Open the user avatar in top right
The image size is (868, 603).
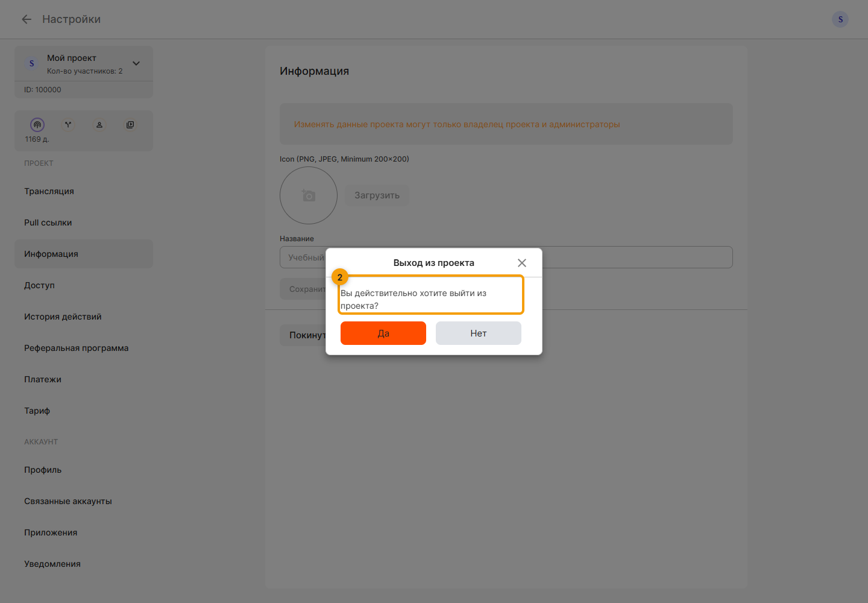point(840,19)
